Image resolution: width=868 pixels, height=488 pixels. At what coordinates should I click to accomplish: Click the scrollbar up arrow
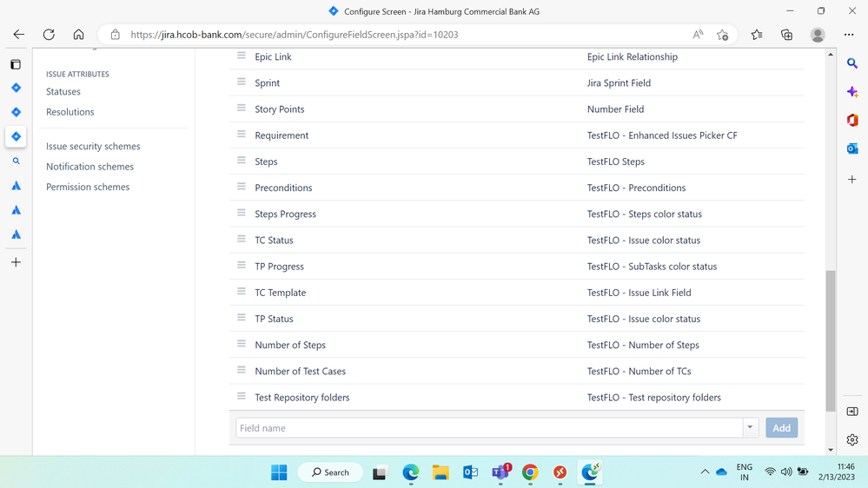click(x=831, y=54)
